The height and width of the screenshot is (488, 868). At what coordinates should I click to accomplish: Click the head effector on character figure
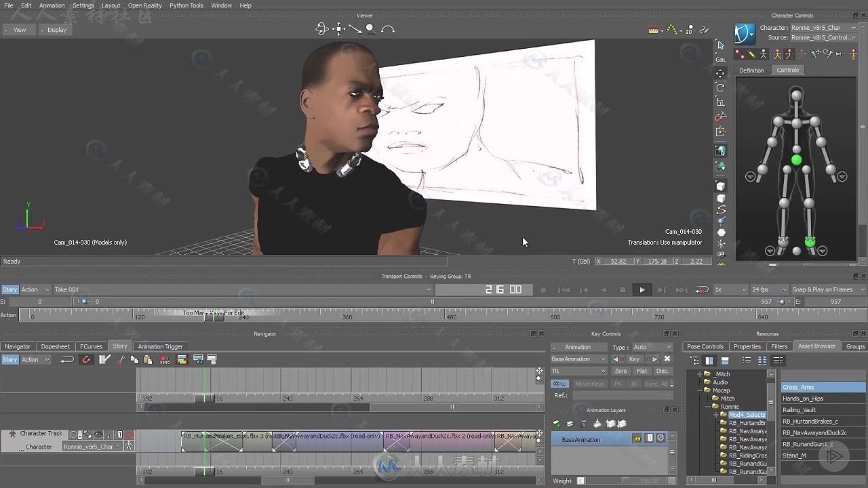coord(797,96)
